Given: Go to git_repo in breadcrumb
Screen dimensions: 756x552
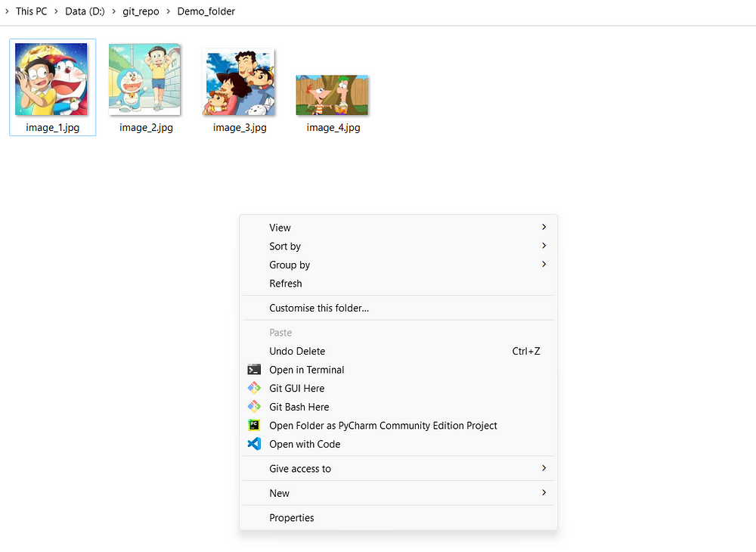Looking at the screenshot, I should point(141,11).
